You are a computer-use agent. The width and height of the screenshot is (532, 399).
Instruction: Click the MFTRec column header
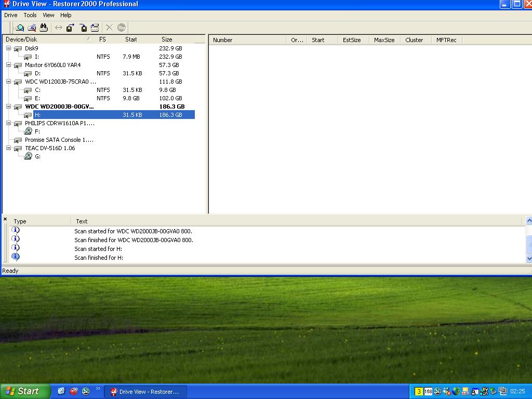pyautogui.click(x=447, y=40)
